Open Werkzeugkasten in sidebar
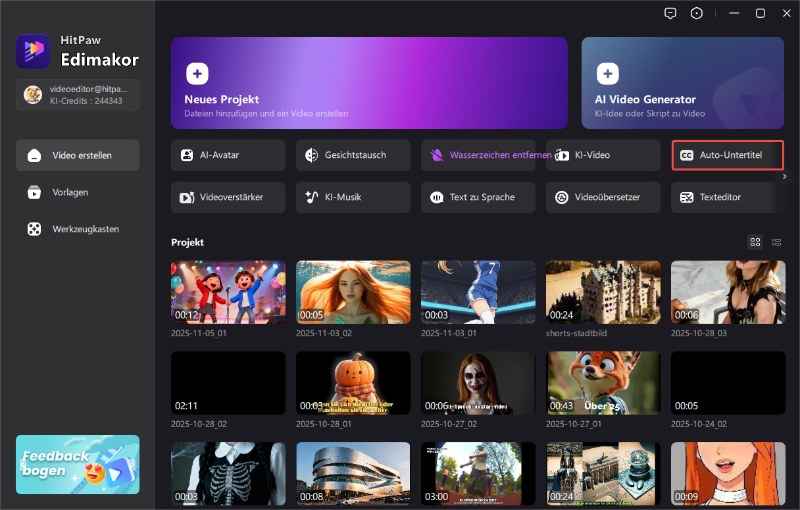This screenshot has width=800, height=510. click(x=78, y=229)
